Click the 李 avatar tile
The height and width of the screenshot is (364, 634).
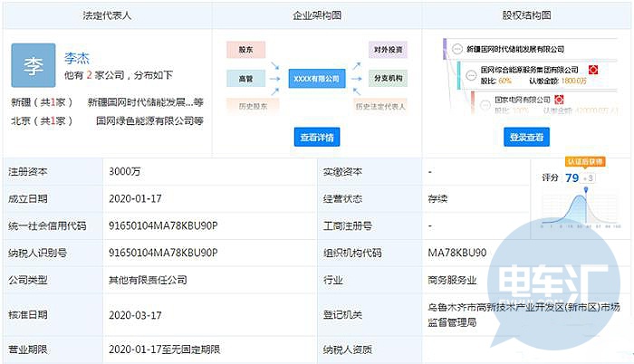[x=34, y=65]
